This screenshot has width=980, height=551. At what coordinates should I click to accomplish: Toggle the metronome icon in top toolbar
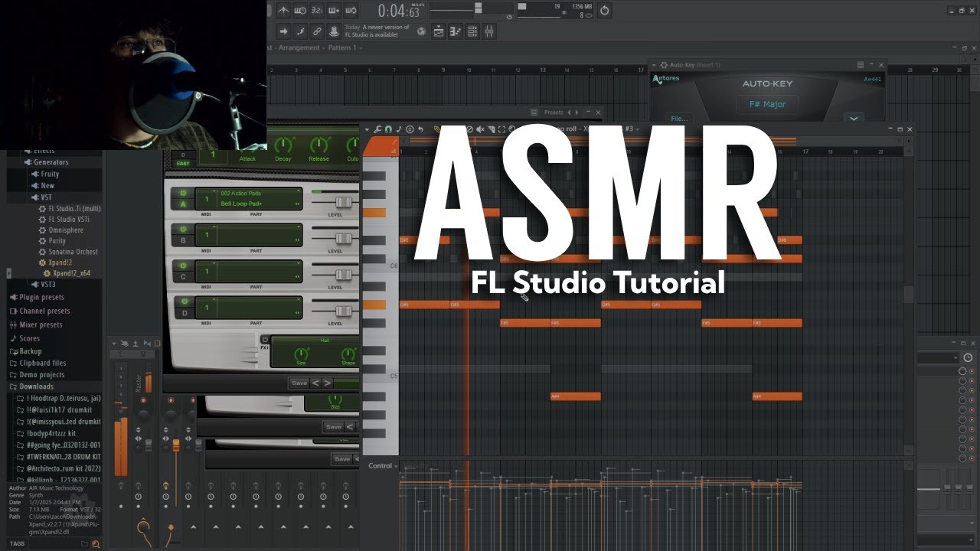tap(283, 10)
